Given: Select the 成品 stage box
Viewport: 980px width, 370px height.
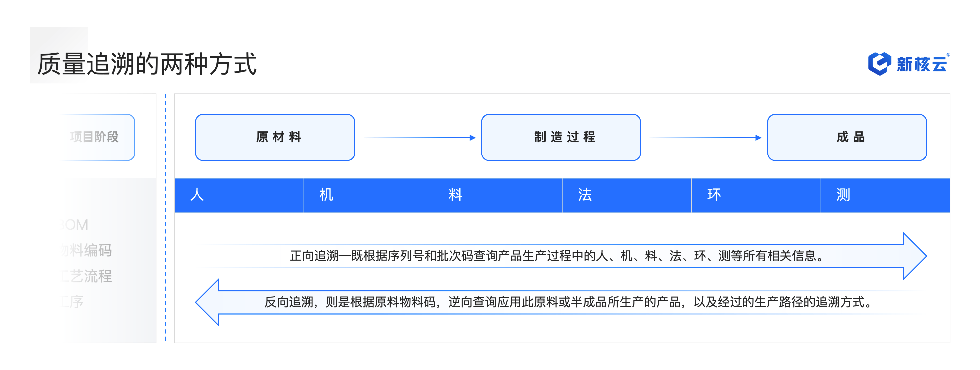Looking at the screenshot, I should (847, 137).
